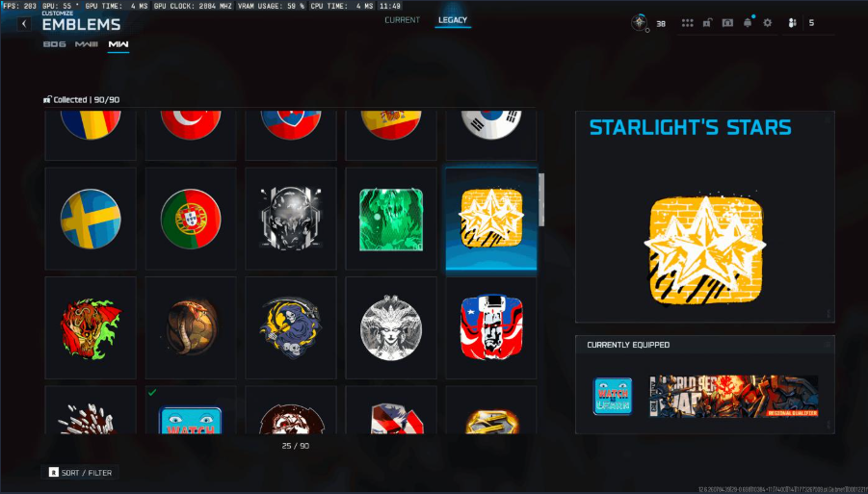The width and height of the screenshot is (868, 494).
Task: Select the gold emblem in bottom row
Action: pos(491,410)
